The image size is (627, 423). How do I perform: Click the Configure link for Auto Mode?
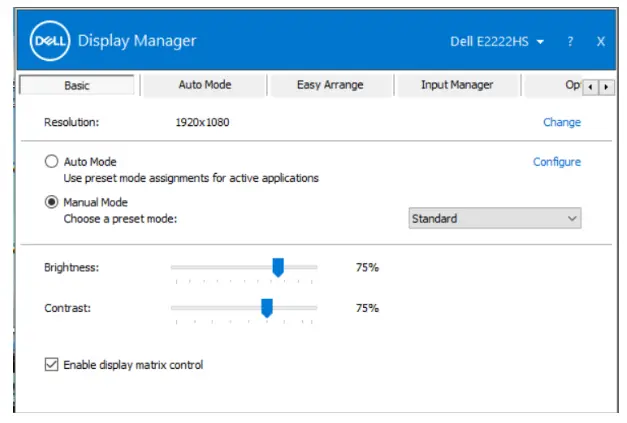[x=557, y=162]
